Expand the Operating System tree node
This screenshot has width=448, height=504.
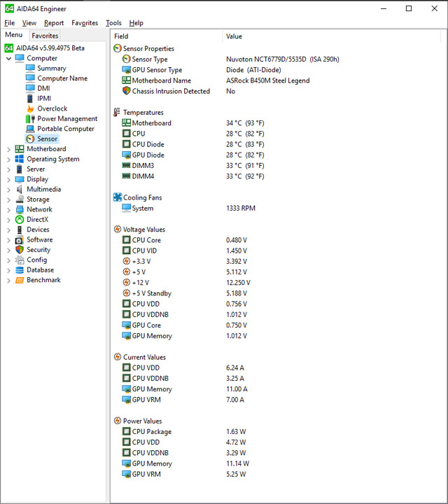click(x=8, y=159)
